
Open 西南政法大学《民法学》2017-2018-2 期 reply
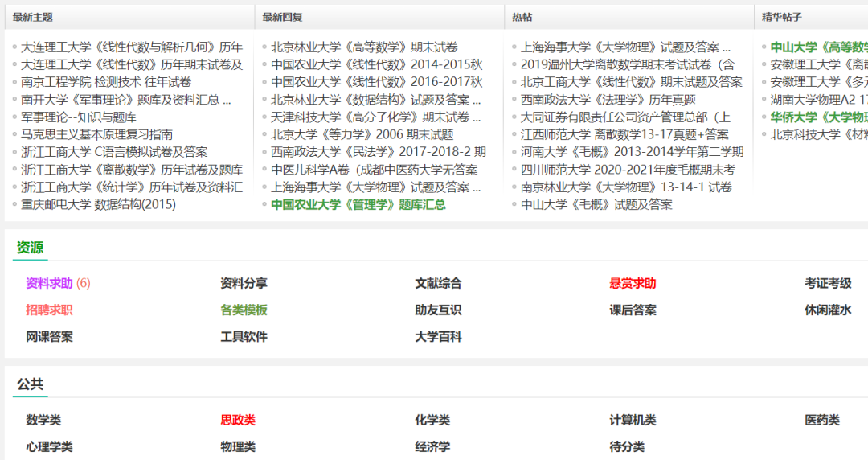pos(378,152)
